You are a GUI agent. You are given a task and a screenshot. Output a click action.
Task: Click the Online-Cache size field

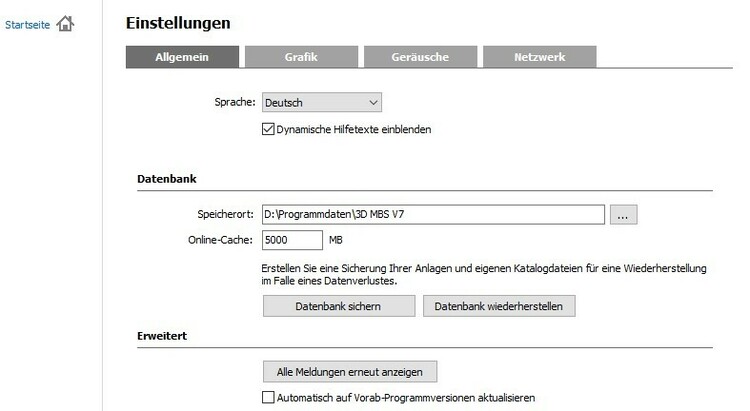pos(292,240)
